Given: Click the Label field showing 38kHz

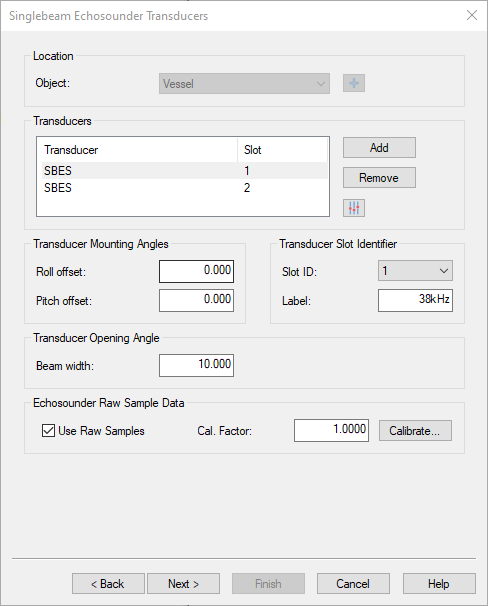Looking at the screenshot, I should (x=415, y=300).
